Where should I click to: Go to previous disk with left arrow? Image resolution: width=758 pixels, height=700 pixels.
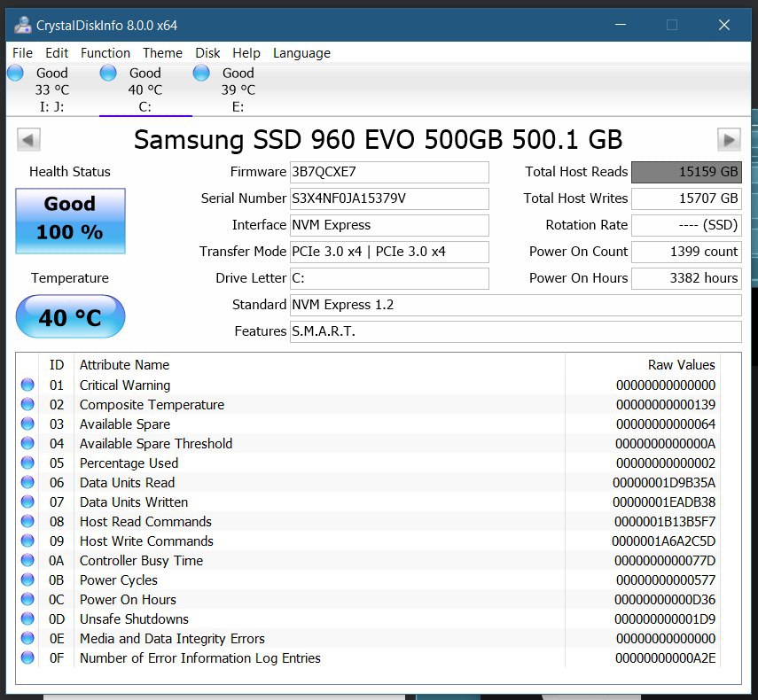(x=28, y=140)
